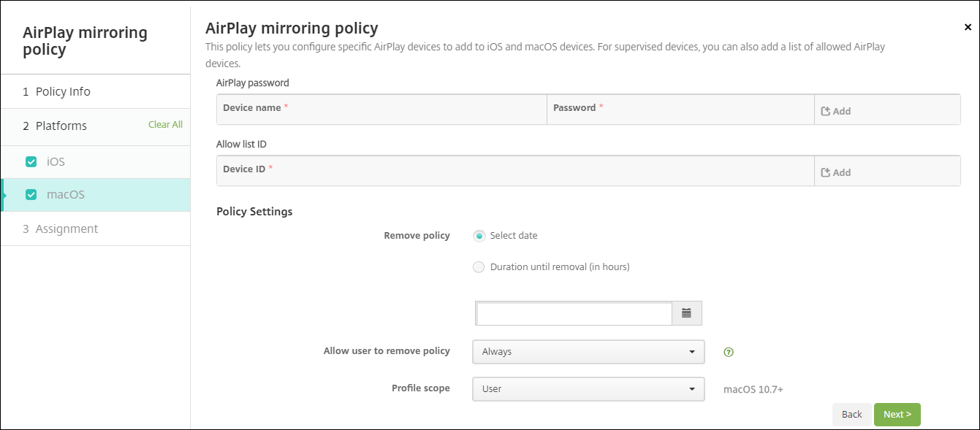Screen dimensions: 980x430
Task: Focus the removal date input field
Action: coord(574,313)
